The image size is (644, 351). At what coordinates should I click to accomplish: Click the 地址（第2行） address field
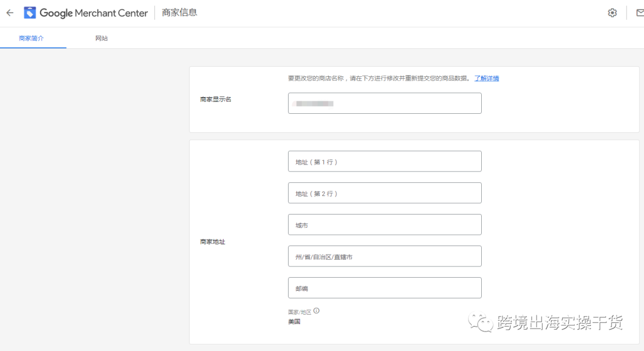click(385, 192)
